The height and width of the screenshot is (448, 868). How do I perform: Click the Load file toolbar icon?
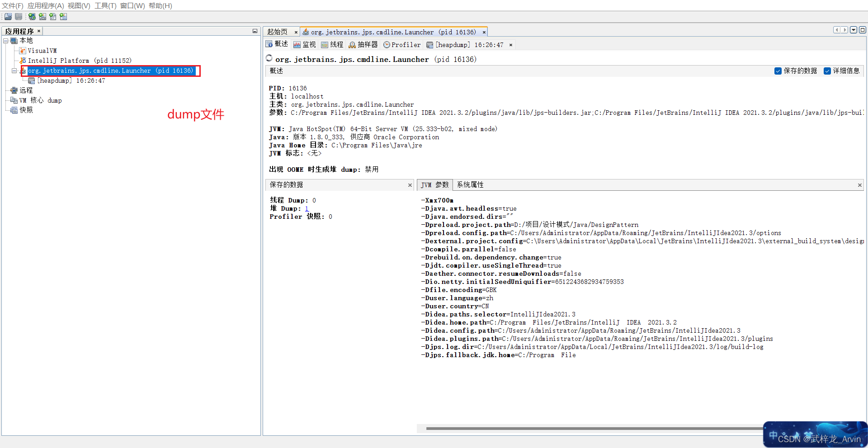(8, 17)
